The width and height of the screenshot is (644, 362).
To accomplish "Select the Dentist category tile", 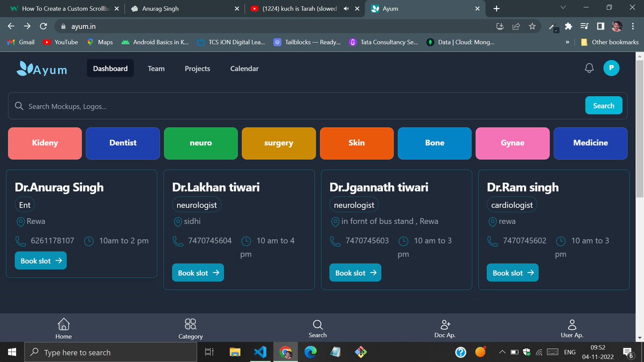I will tap(123, 143).
